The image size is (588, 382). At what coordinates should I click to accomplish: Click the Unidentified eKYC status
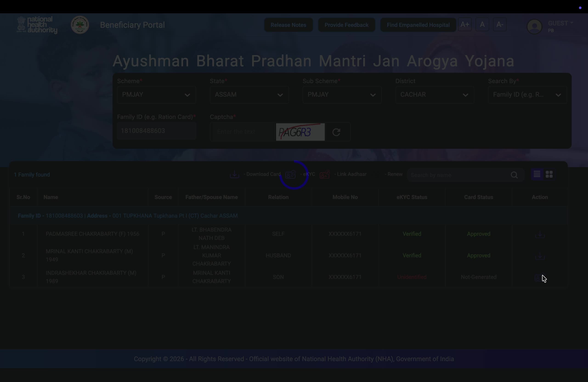(412, 277)
